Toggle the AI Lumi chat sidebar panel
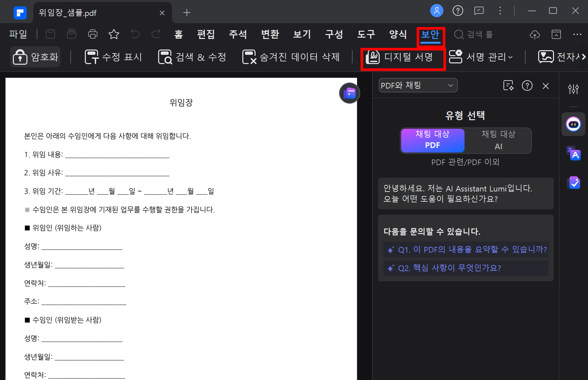The height and width of the screenshot is (380, 588). [x=573, y=124]
